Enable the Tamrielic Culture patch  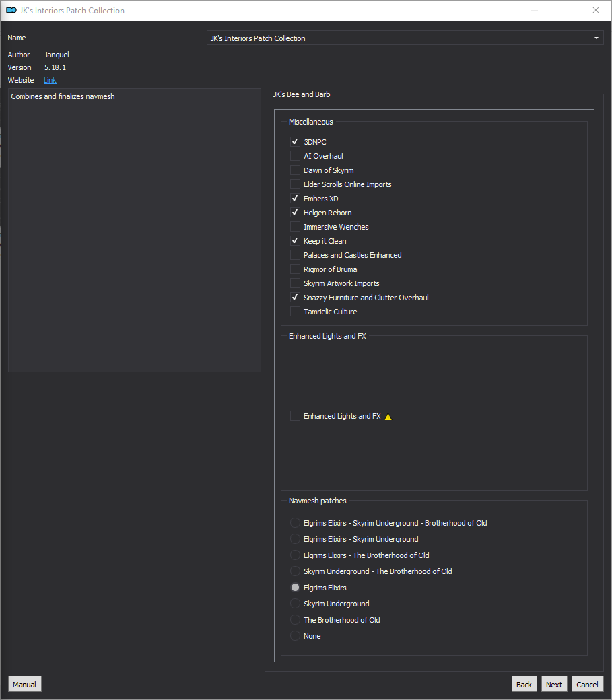(295, 312)
